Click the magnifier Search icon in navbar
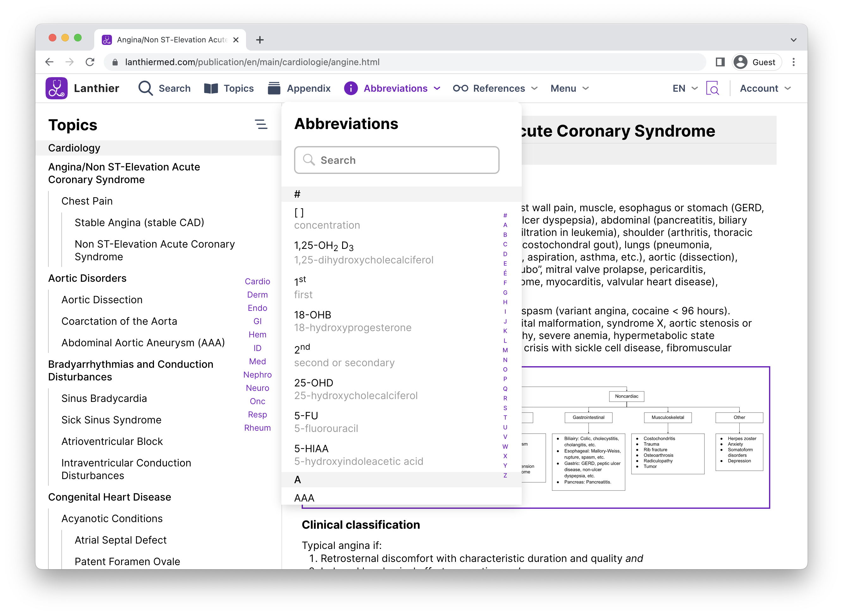The width and height of the screenshot is (843, 616). pos(145,88)
